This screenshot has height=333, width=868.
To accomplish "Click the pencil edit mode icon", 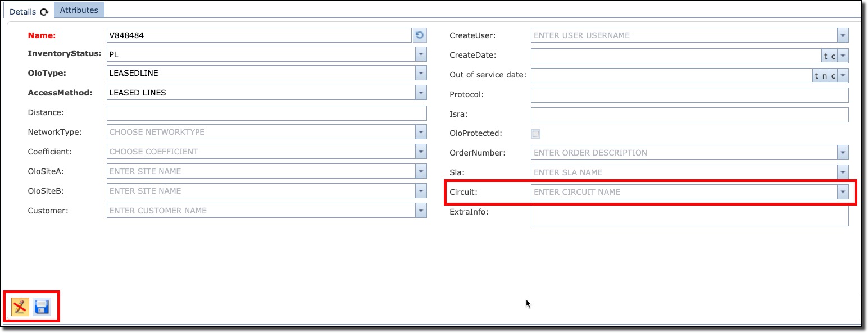I will [20, 307].
